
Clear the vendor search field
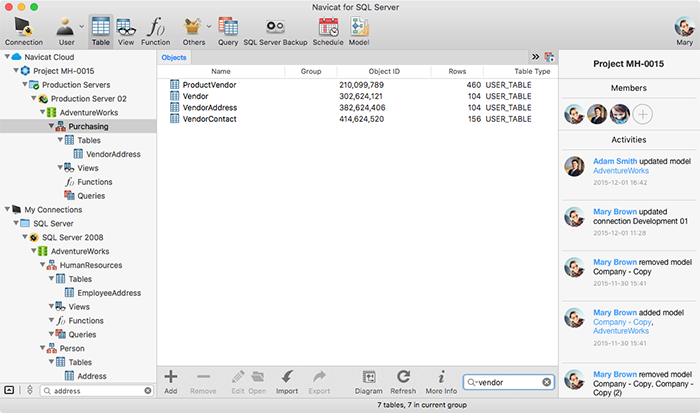tap(546, 382)
